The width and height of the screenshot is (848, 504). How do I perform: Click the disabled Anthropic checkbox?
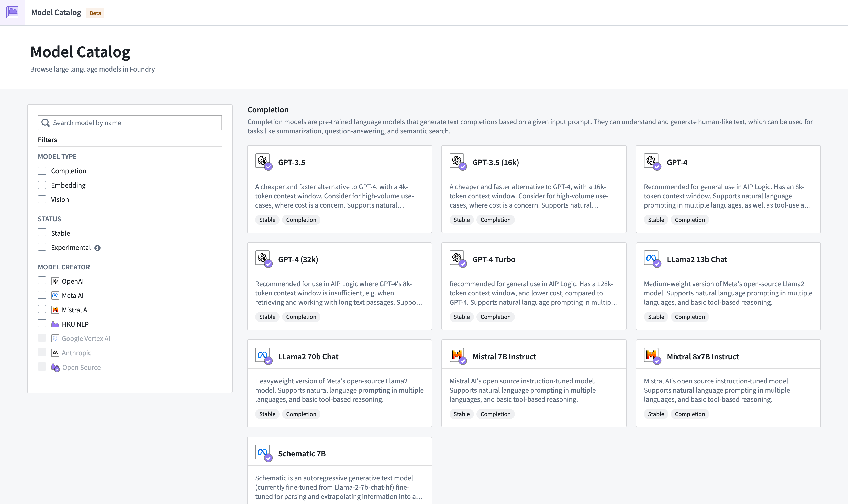(x=42, y=352)
